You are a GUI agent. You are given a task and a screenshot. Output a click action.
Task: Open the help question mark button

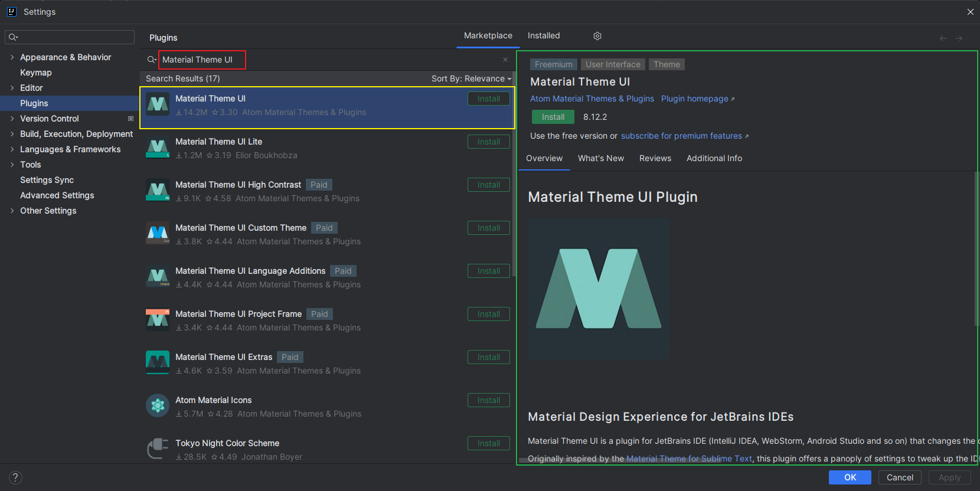(x=15, y=477)
